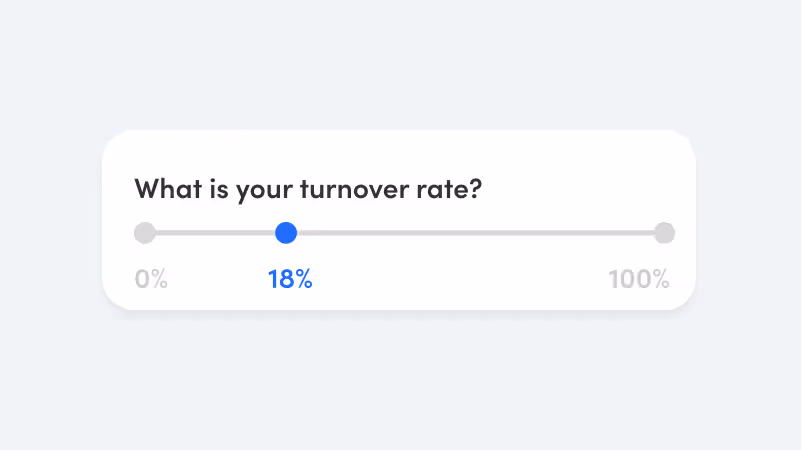
Task: Click the gray 0% label
Action: tap(151, 279)
